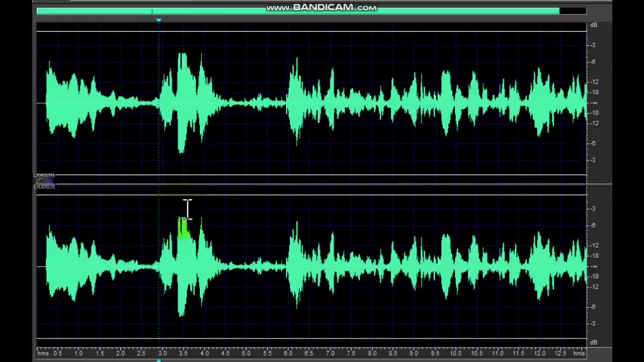Click the 10.0 mark on time ruler
The height and width of the screenshot is (362, 644).
(x=456, y=353)
